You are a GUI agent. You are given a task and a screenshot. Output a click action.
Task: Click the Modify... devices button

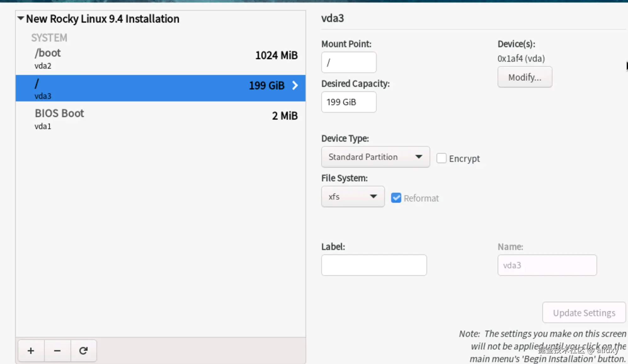point(525,77)
